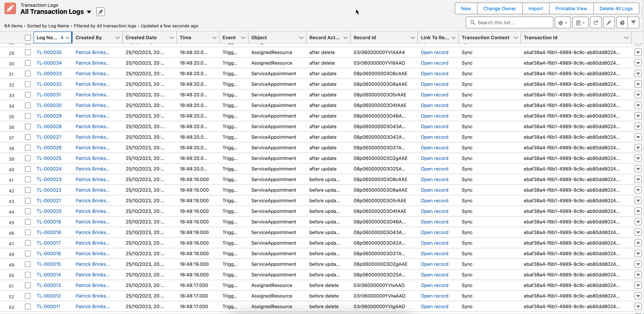
Task: Change the list display format
Action: 580,22
